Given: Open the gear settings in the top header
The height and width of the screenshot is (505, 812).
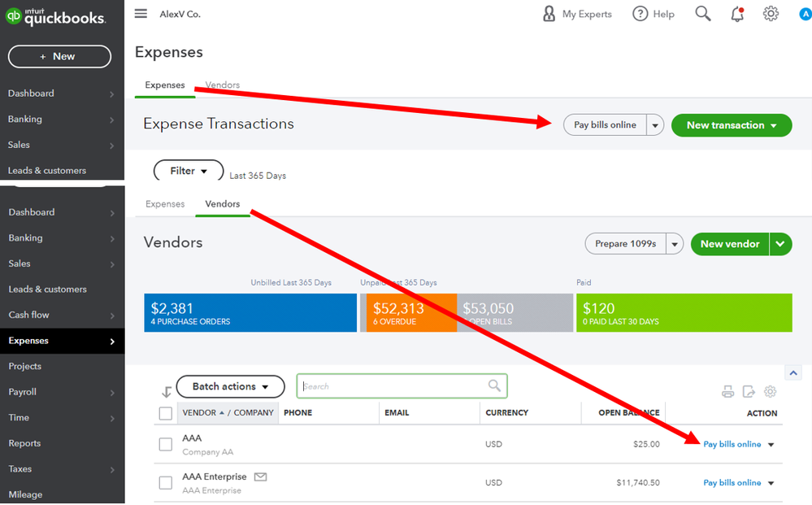Looking at the screenshot, I should (x=771, y=14).
